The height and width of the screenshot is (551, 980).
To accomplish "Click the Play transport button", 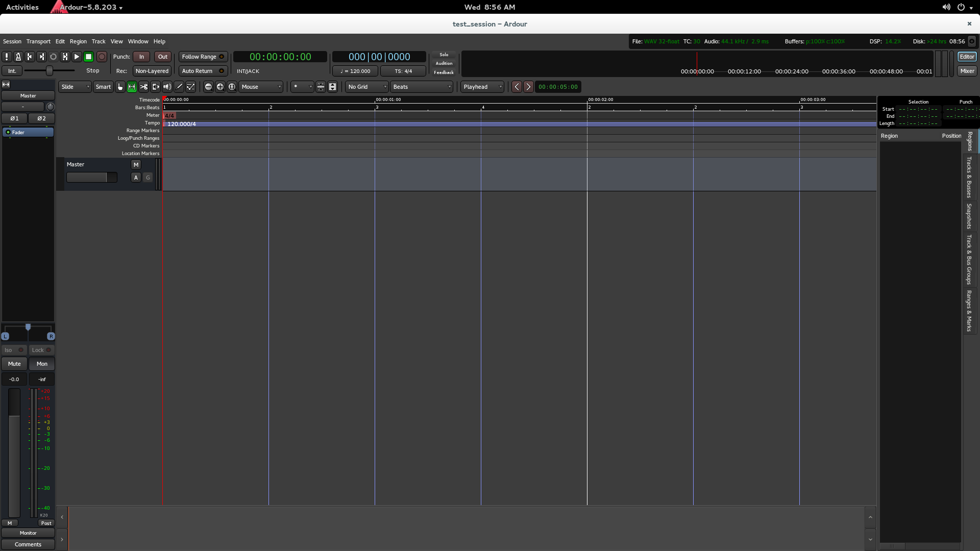I will coord(77,57).
